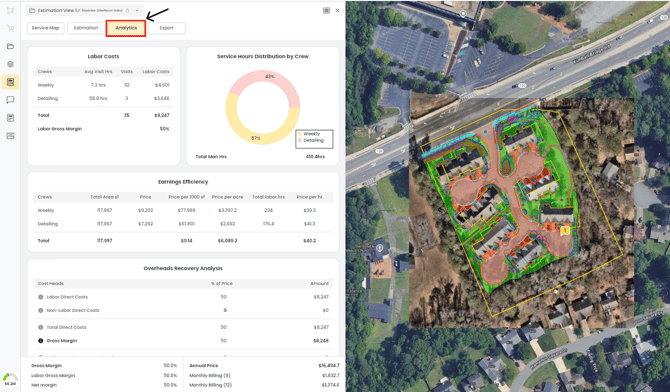The width and height of the screenshot is (670, 392).
Task: Click the Weekly legend color swatch
Action: pos(300,134)
